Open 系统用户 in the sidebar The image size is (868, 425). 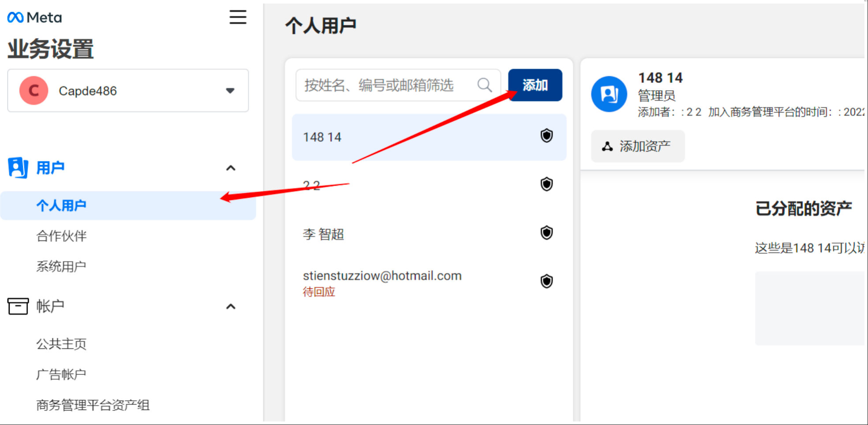[61, 266]
